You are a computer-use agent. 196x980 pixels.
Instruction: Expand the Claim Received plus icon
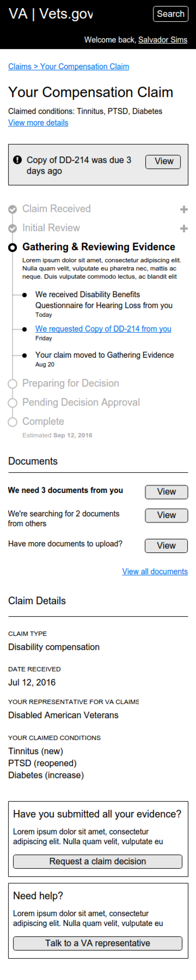184,209
